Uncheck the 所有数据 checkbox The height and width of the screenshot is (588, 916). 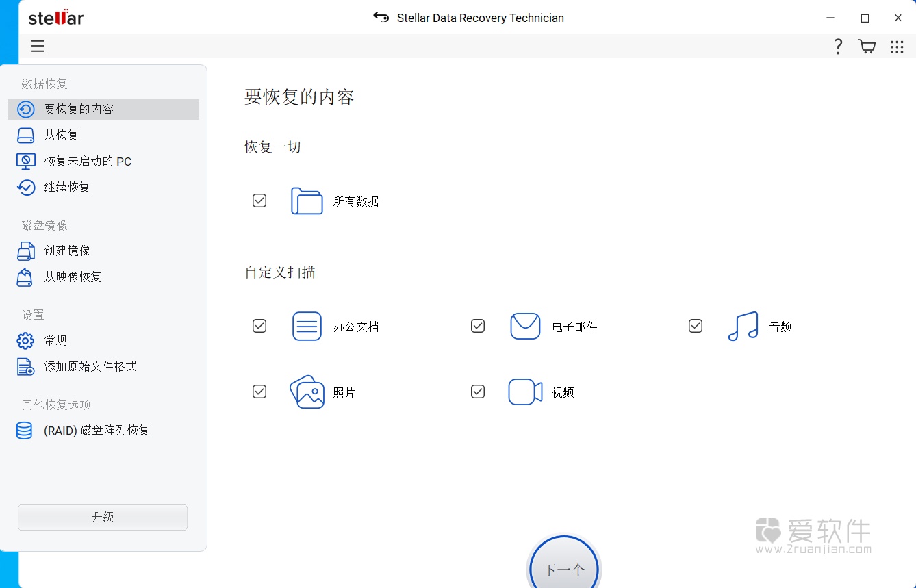tap(259, 200)
